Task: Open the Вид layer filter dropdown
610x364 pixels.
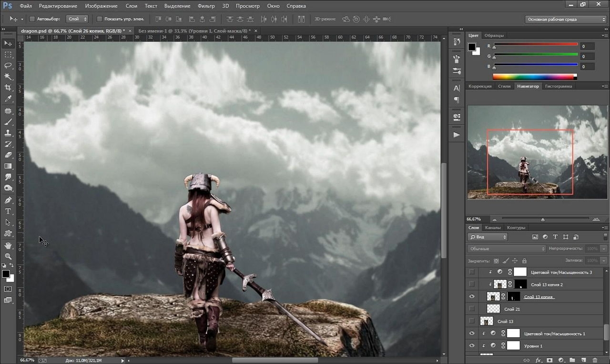Action: pos(488,237)
